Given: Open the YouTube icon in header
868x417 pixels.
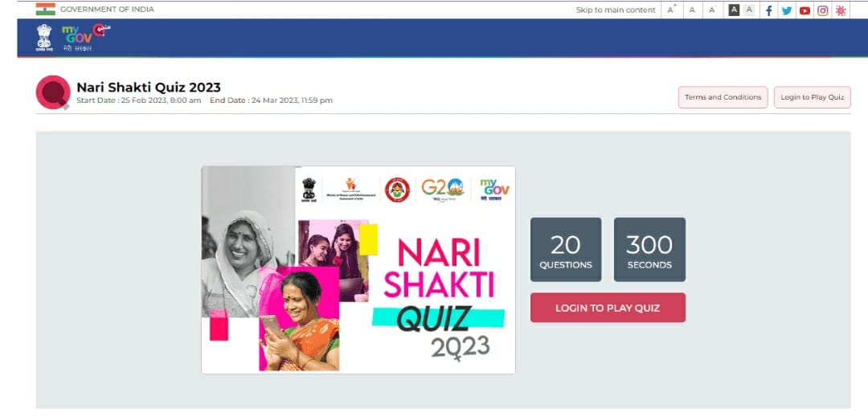Looking at the screenshot, I should point(805,10).
